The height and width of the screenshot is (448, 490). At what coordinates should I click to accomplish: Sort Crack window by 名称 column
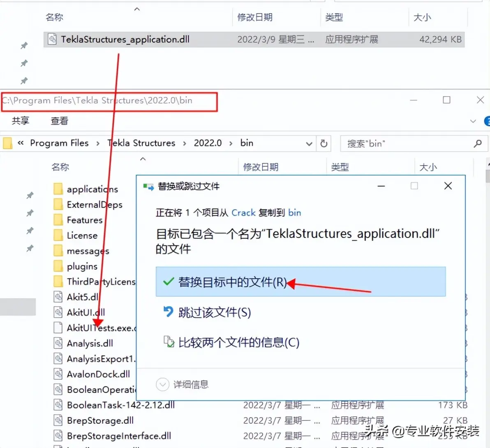[54, 17]
